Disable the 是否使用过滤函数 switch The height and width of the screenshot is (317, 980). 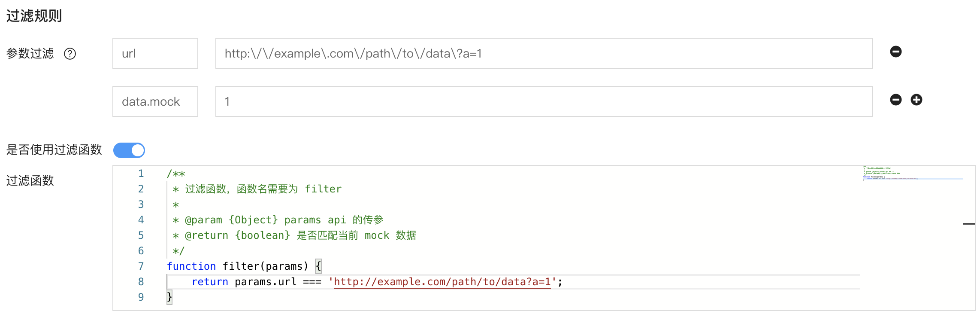pos(129,150)
